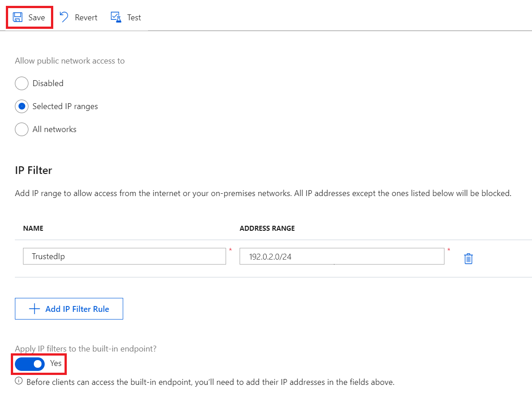
Task: Click Add IP Filter Rule
Action: click(x=69, y=308)
